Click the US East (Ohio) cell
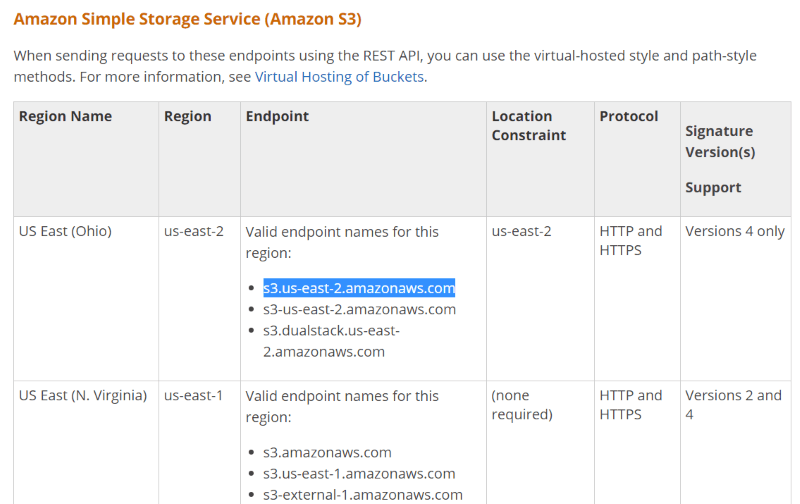 tap(65, 231)
